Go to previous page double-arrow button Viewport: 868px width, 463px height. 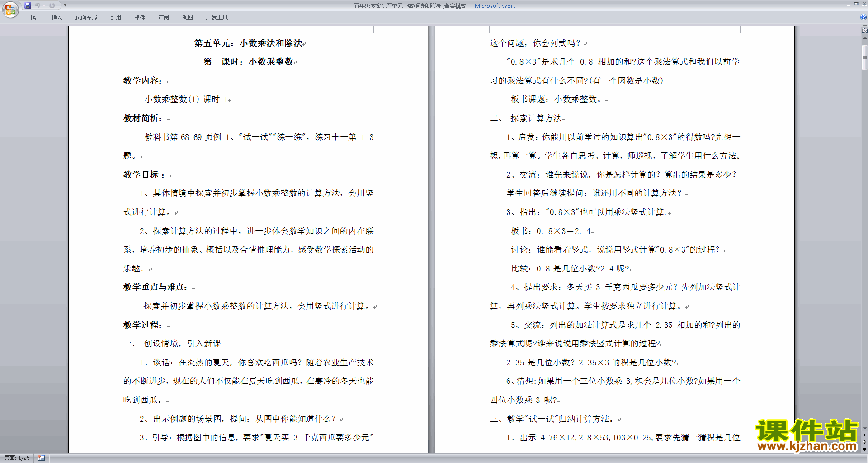(x=864, y=435)
